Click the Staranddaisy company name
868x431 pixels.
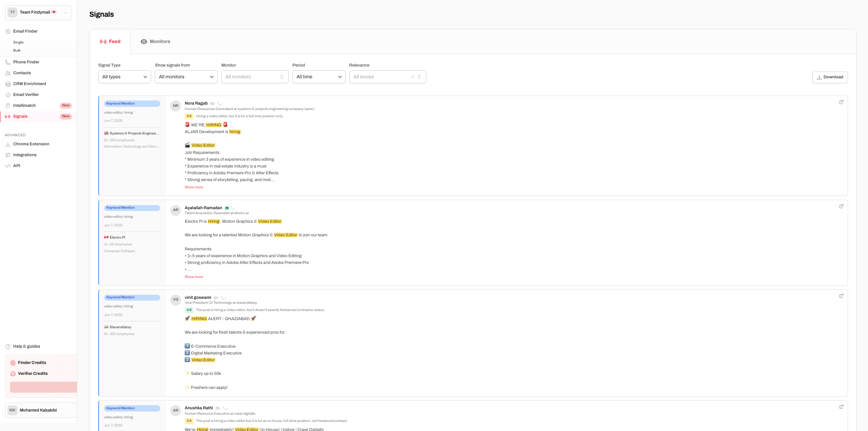click(120, 327)
